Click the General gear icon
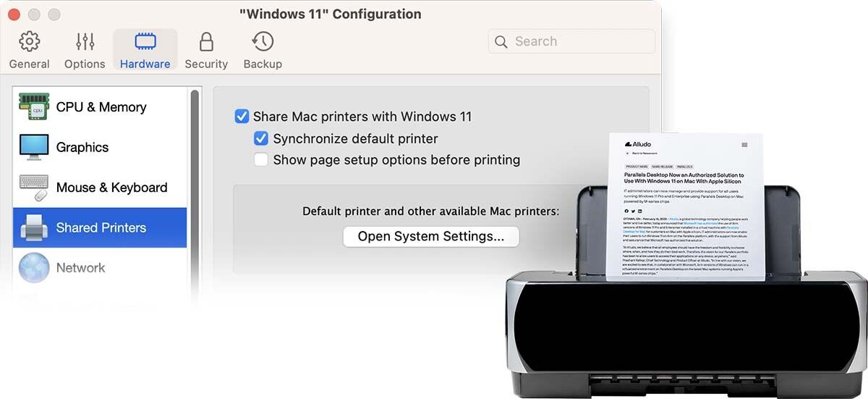Image resolution: width=868 pixels, height=399 pixels. [x=30, y=41]
